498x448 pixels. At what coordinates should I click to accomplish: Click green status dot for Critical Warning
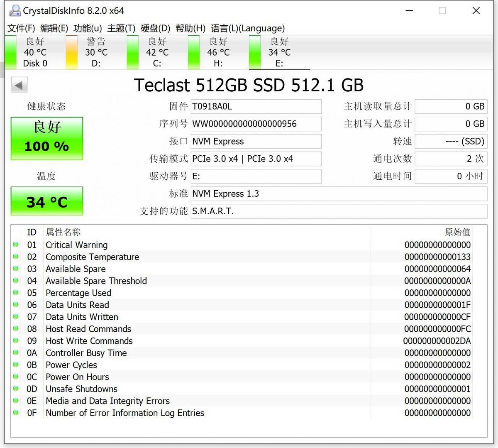16,245
